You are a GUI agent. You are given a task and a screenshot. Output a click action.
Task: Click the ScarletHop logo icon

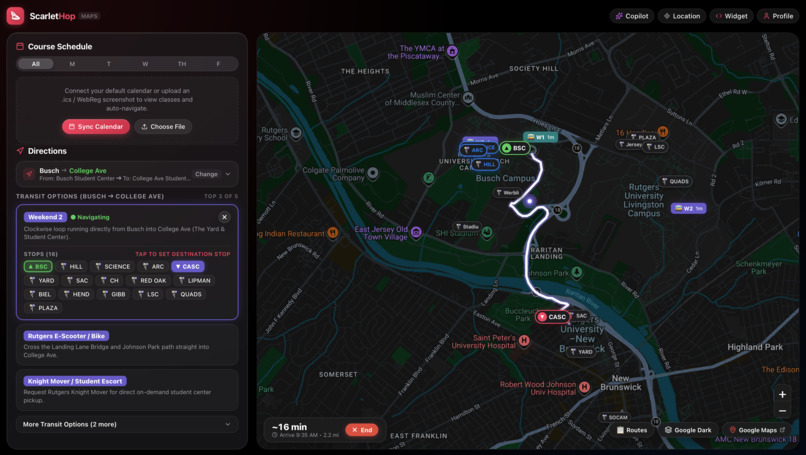click(x=15, y=16)
